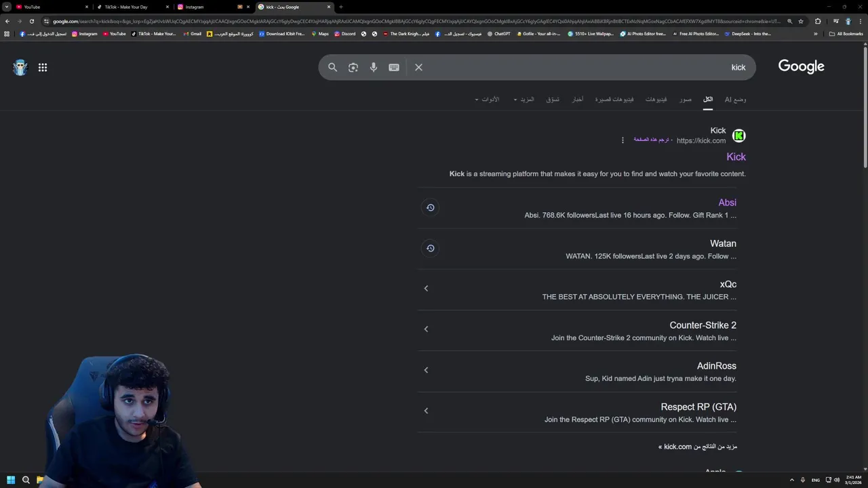The width and height of the screenshot is (868, 488).
Task: Select the الكل all results tab
Action: coord(708,100)
